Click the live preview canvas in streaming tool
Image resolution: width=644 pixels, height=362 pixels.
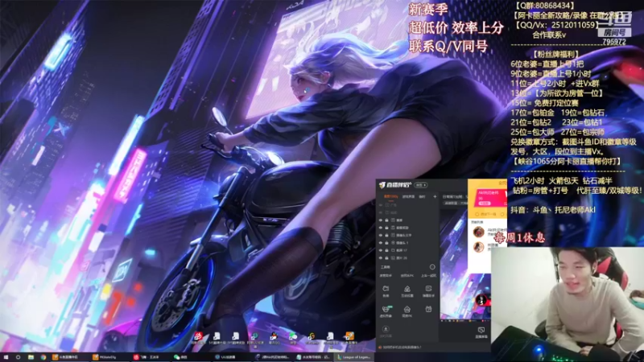[465, 265]
